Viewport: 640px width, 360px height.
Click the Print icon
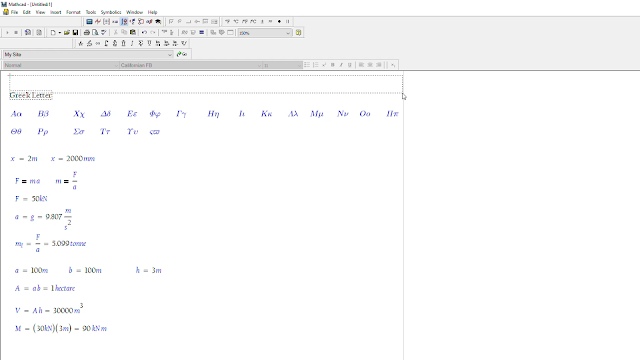click(x=87, y=33)
